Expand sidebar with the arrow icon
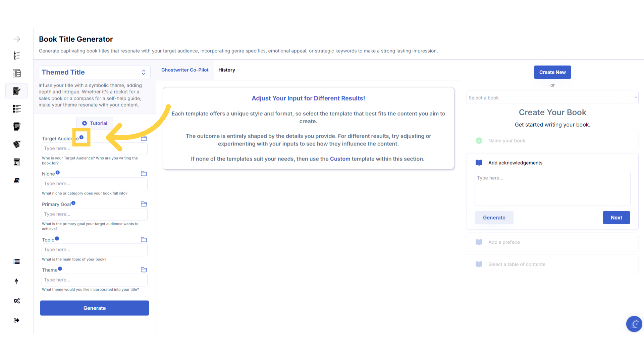Screen dimensions: 644x362 (x=17, y=39)
